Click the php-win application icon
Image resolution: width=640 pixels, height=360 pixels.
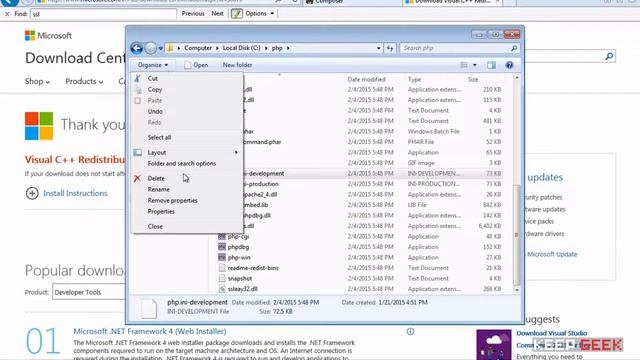[222, 258]
